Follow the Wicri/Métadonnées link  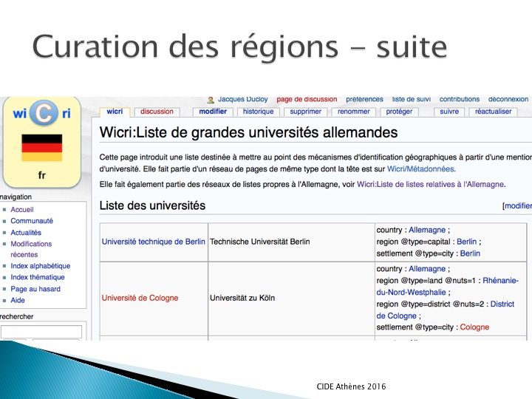point(420,169)
